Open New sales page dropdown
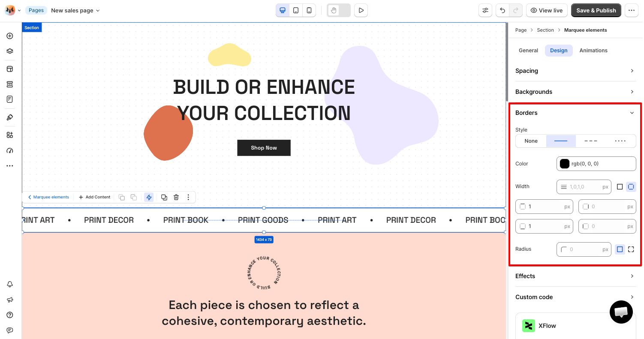This screenshot has height=339, width=644. click(75, 10)
